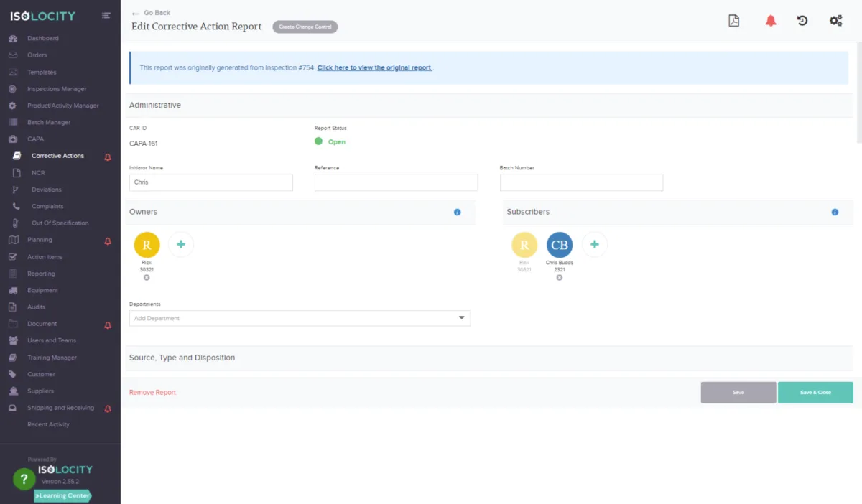Open Shipping and Receiving
The image size is (862, 504).
(60, 408)
